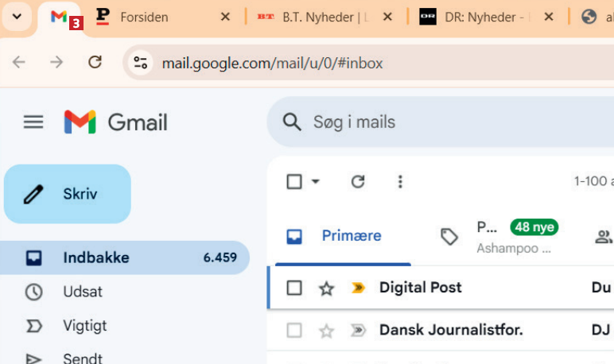Toggle importance marker on Digital Post email

[x=358, y=288]
